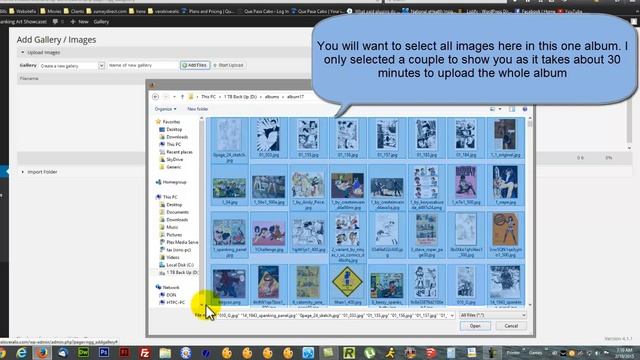This screenshot has height=360, width=640.
Task: Select Plex Media Server in navigation pane
Action: [182, 242]
